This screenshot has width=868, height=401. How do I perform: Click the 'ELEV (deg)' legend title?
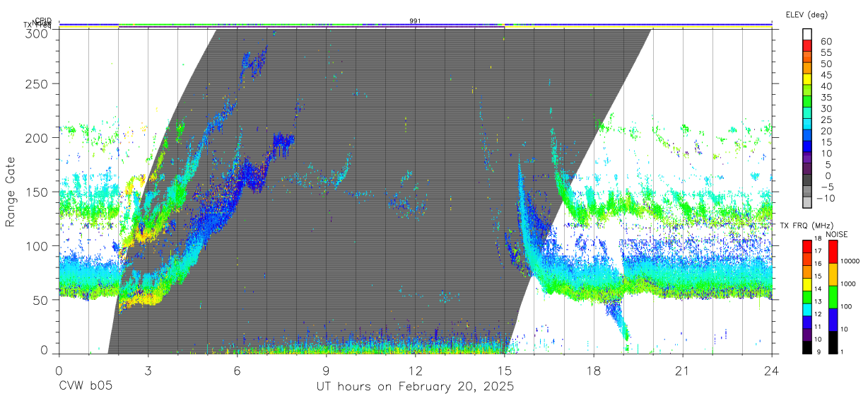[x=807, y=14]
